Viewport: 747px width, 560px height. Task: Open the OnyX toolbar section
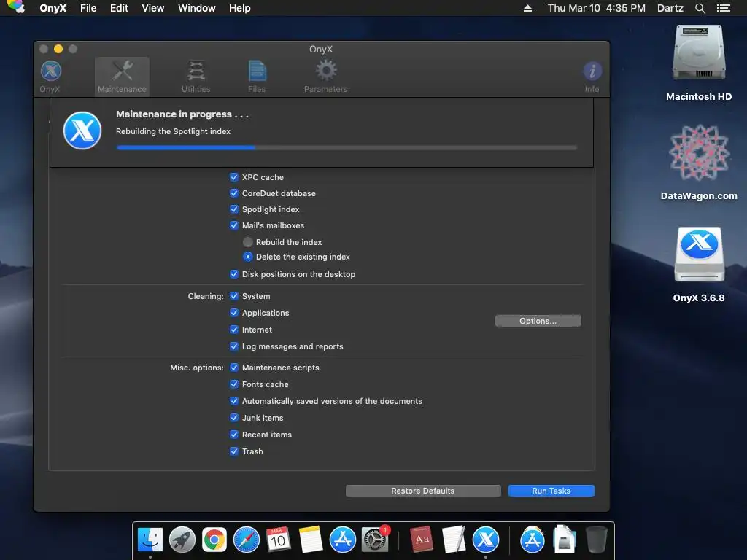point(50,77)
